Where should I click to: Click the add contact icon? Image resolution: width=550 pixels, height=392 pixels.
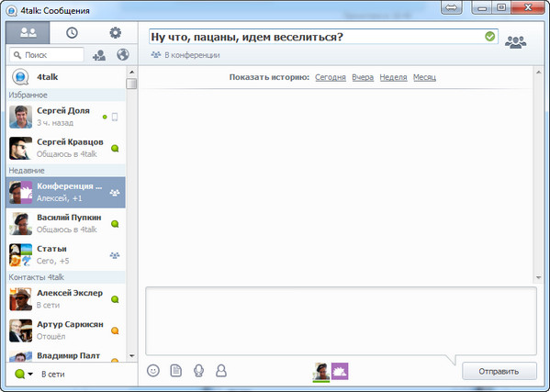click(x=99, y=55)
